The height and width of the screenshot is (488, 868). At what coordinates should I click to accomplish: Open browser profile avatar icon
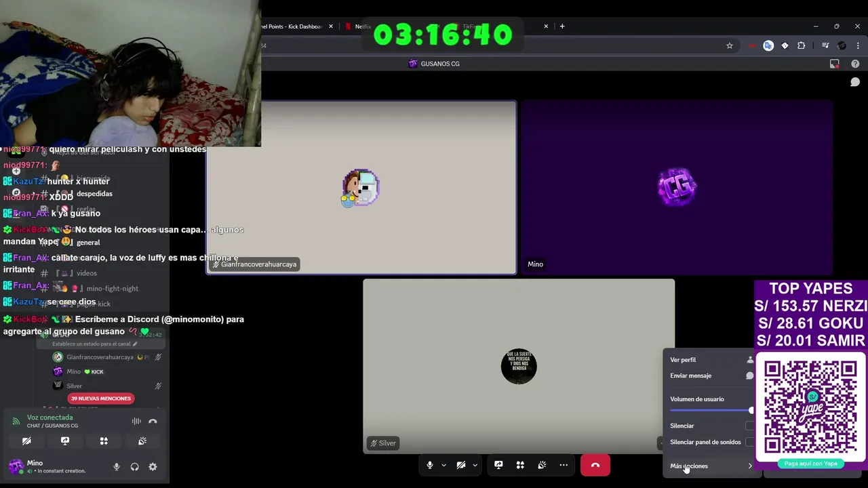pyautogui.click(x=842, y=45)
